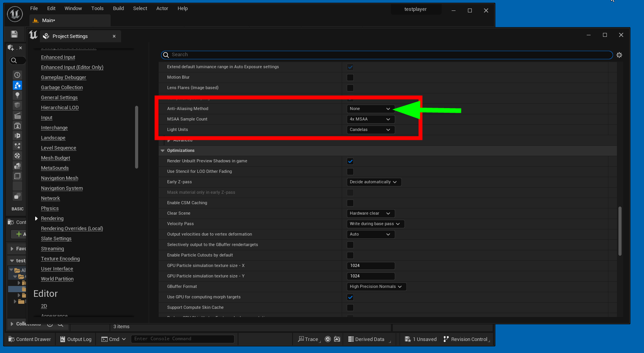Click the settings panel vertical scrollbar
Viewport: 644px width, 353px height.
[620, 231]
